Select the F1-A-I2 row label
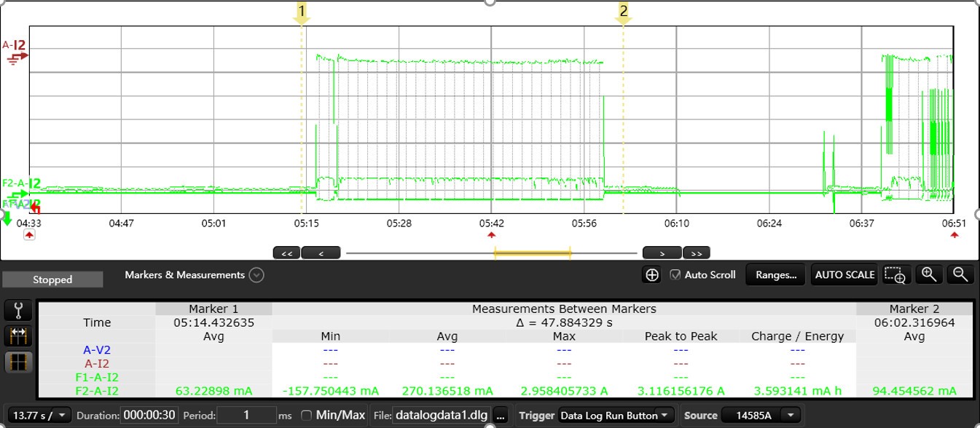The width and height of the screenshot is (980, 428). click(97, 378)
